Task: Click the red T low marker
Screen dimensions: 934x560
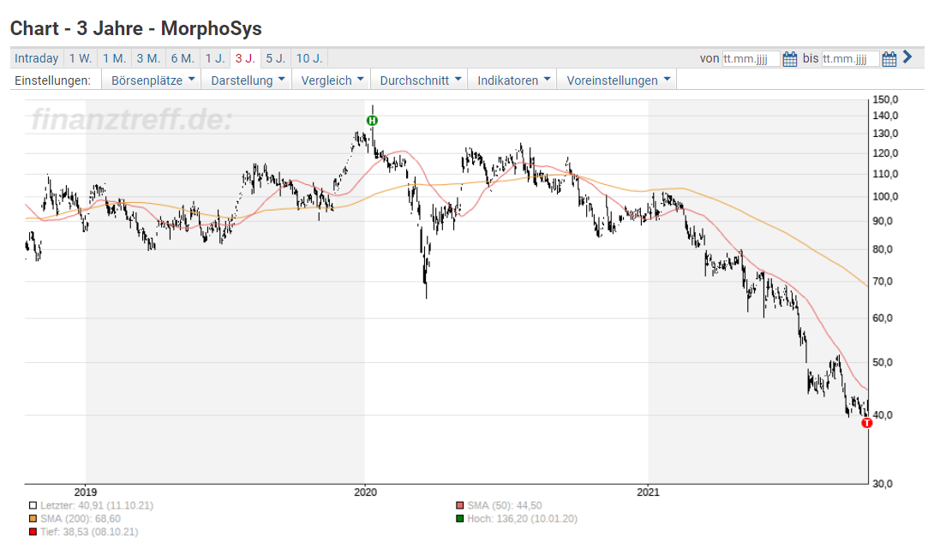Action: [866, 423]
